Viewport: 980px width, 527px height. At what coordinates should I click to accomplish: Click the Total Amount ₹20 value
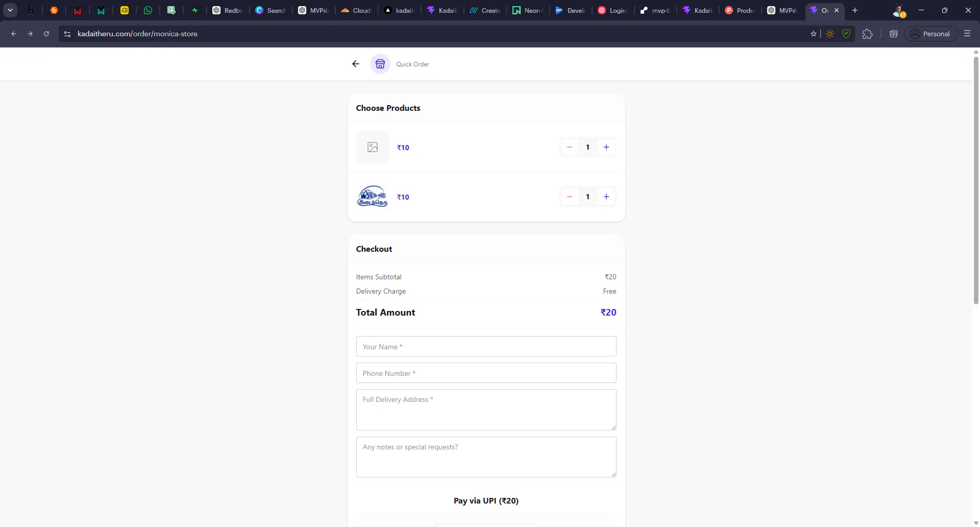tap(608, 313)
